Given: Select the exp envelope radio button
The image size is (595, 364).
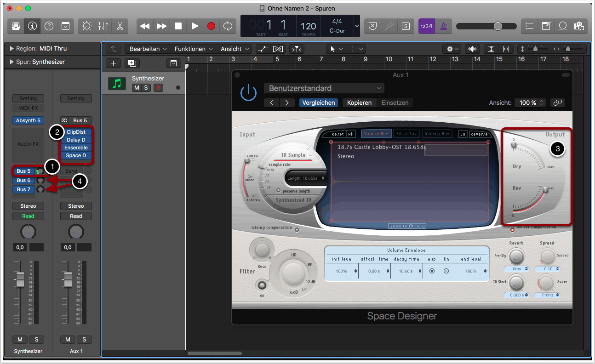Looking at the screenshot, I should (x=432, y=271).
